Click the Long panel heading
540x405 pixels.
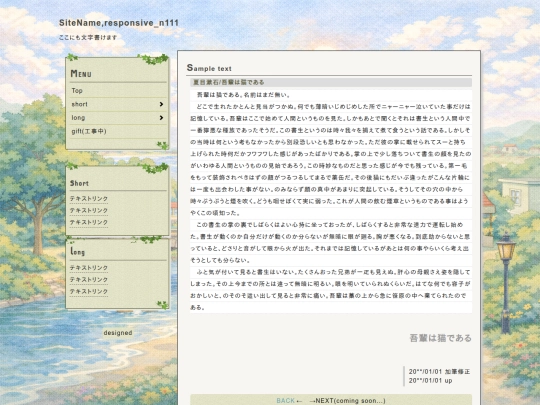coord(77,252)
